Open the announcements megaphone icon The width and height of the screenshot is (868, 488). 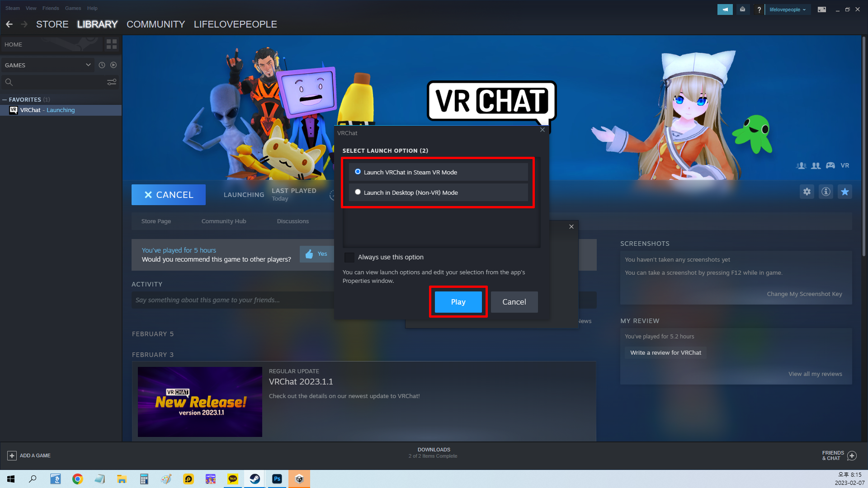point(725,9)
